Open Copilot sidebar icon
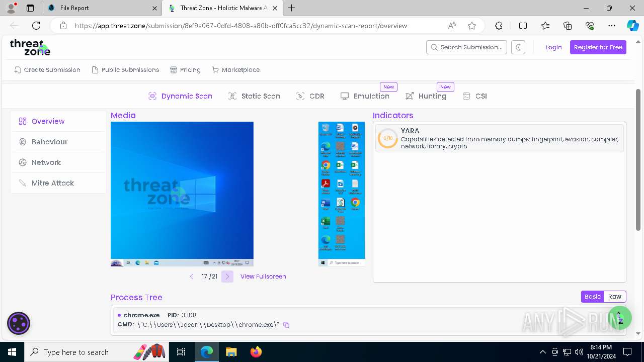This screenshot has width=644, height=362. point(632,26)
